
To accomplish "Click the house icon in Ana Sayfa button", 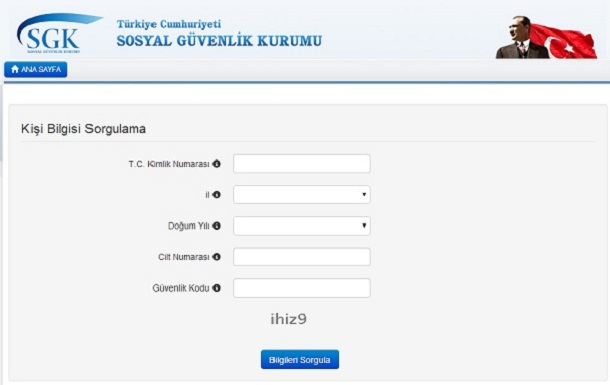I will [15, 69].
